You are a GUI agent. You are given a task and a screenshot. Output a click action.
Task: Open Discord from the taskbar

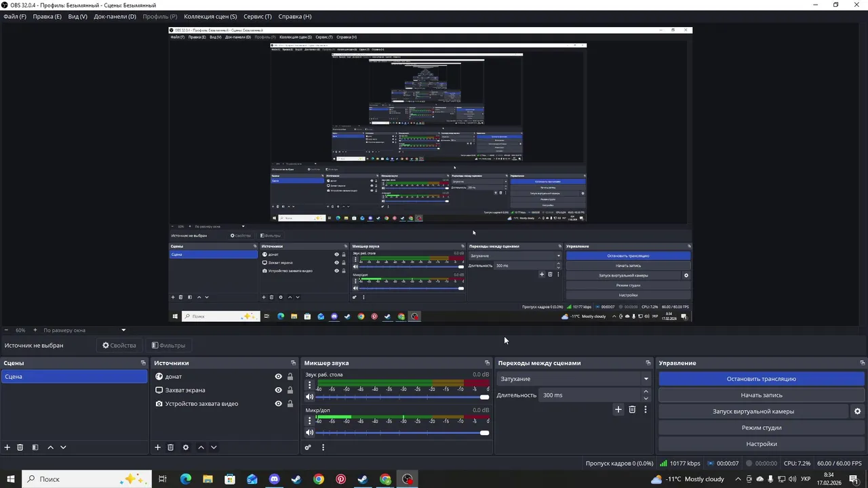[274, 479]
